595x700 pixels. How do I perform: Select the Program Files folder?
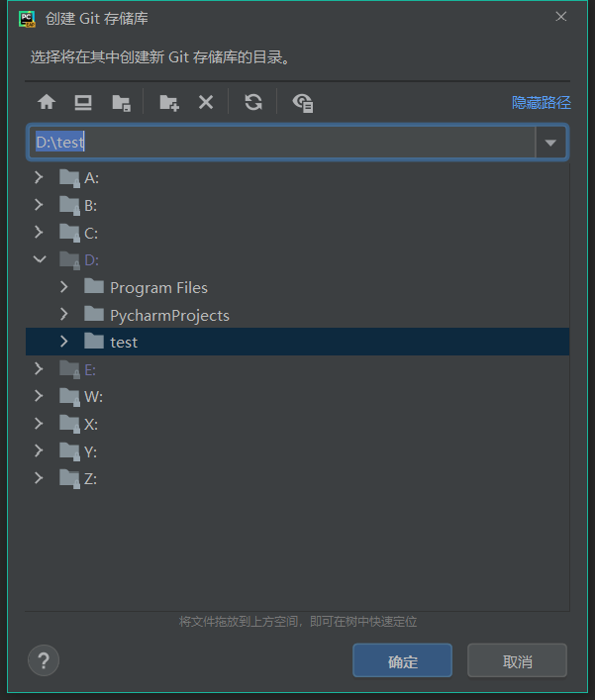[x=297, y=287]
